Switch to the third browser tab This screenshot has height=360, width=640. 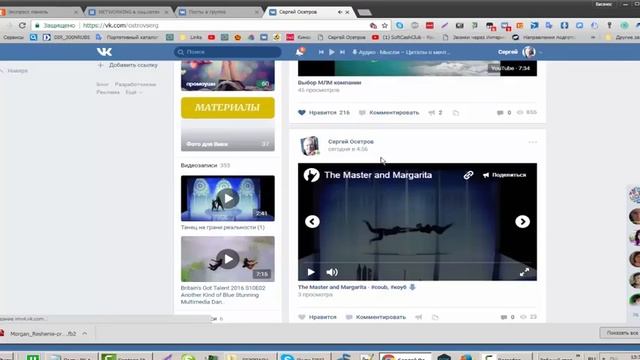(x=218, y=12)
